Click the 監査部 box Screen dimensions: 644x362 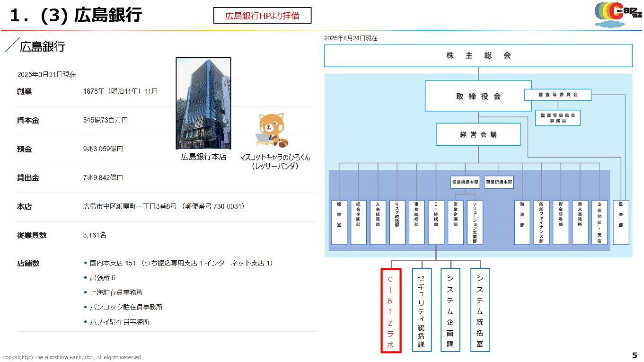pyautogui.click(x=621, y=222)
